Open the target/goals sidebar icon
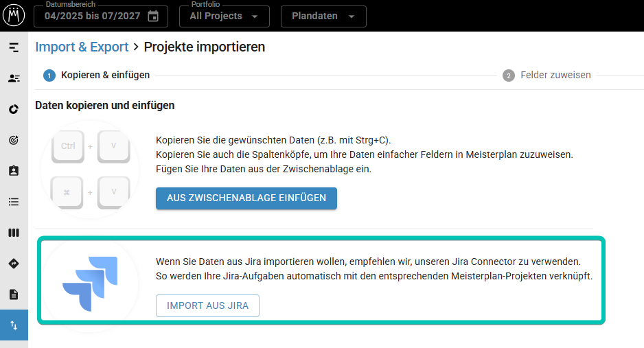This screenshot has height=348, width=644. tap(14, 140)
